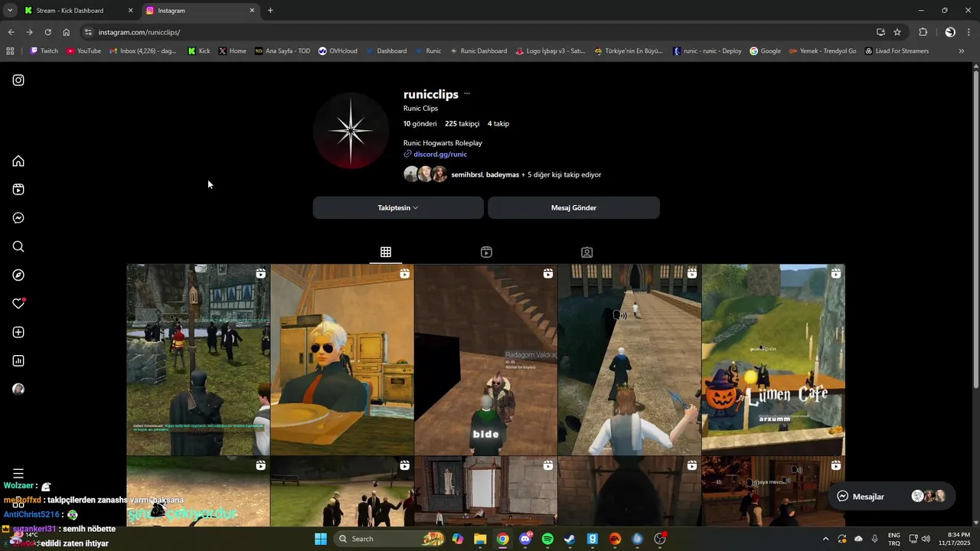980x551 pixels.
Task: Open the Chrome three-dot menu
Action: pos(969,32)
